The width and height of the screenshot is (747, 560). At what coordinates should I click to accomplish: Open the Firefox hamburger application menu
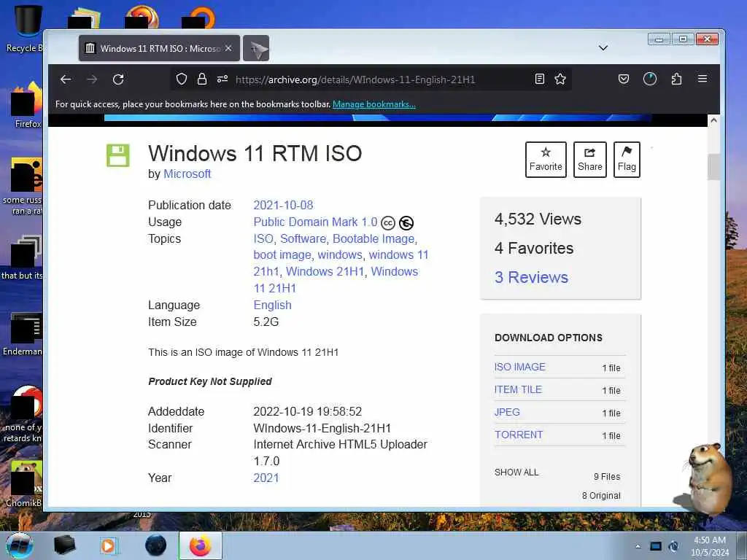[703, 79]
